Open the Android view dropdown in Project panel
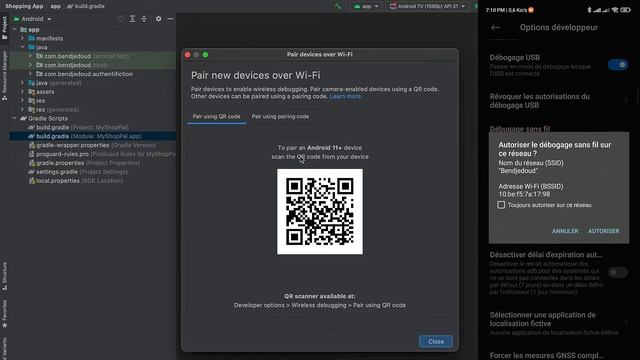The image size is (640, 360). tap(33, 19)
